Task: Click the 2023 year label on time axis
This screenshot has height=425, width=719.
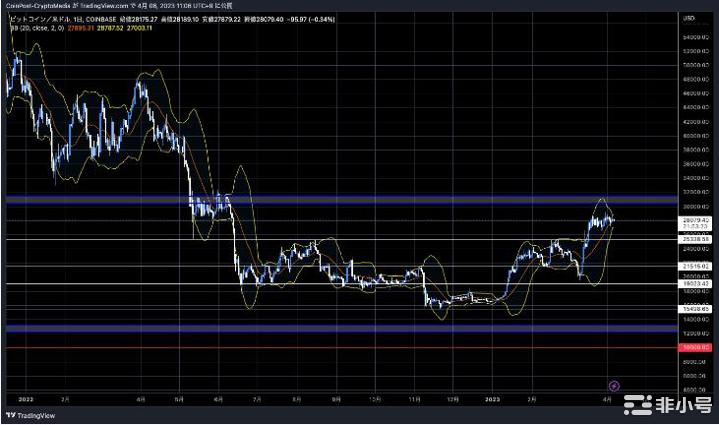Action: tap(492, 397)
